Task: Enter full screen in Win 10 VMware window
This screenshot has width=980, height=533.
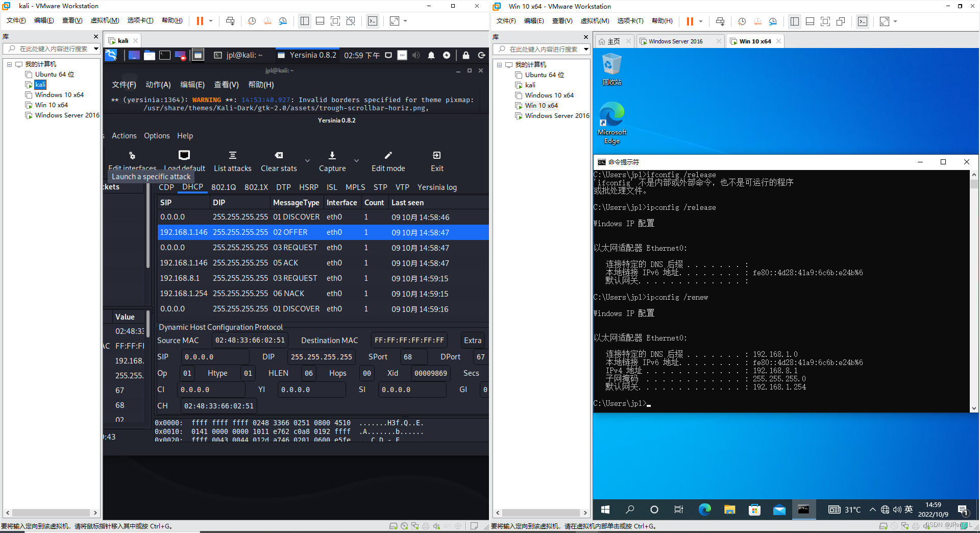Action: (x=825, y=21)
